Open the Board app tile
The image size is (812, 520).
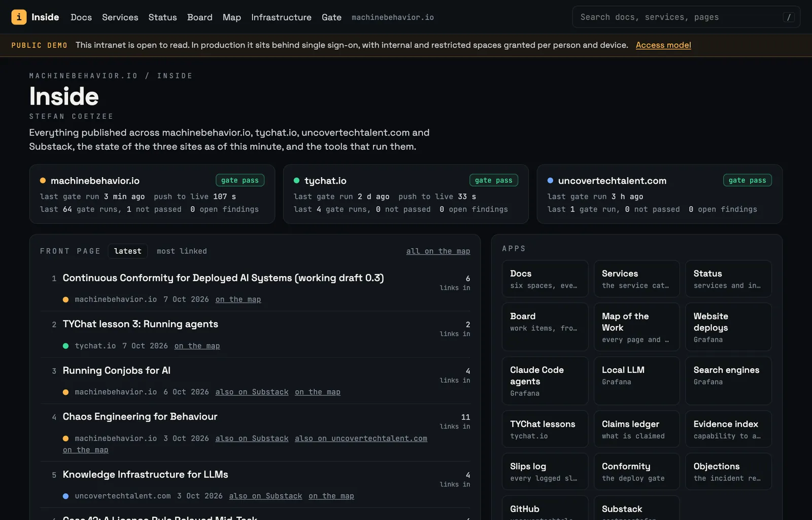545,327
